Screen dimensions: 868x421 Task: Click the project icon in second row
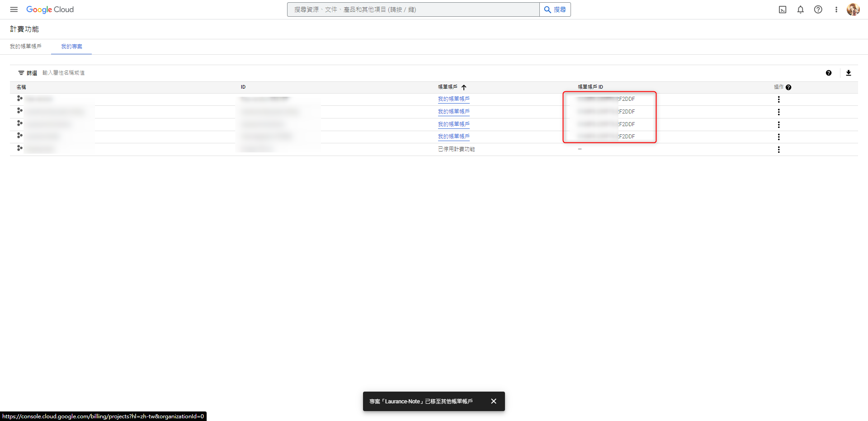19,110
